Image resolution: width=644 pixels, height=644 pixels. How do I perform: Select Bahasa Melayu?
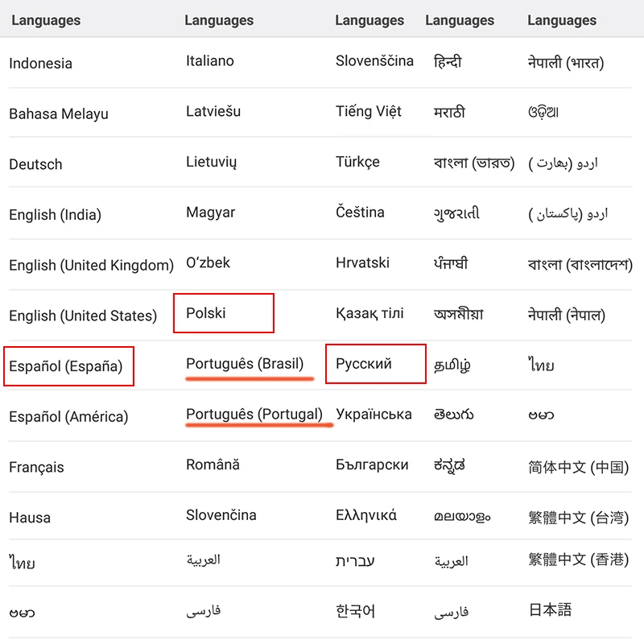tap(59, 114)
